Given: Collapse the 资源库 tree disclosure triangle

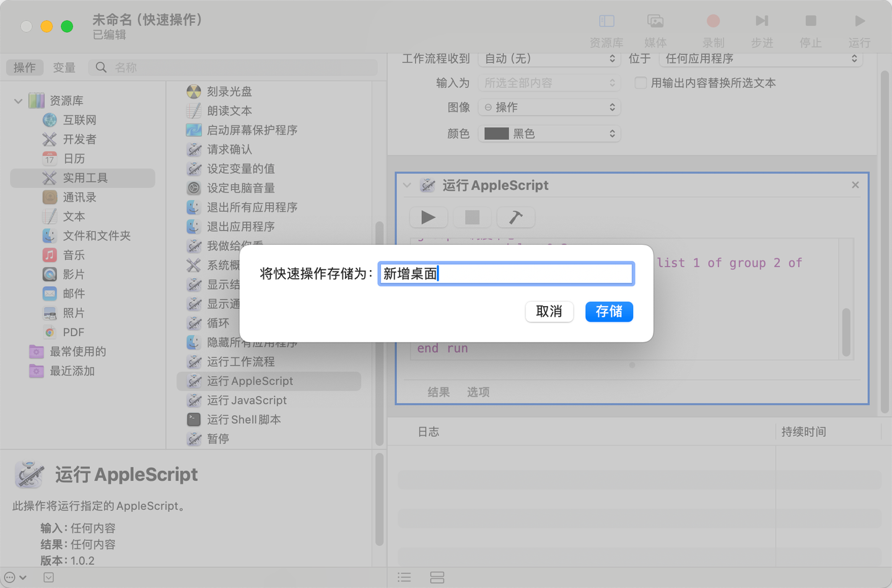Looking at the screenshot, I should 18,100.
